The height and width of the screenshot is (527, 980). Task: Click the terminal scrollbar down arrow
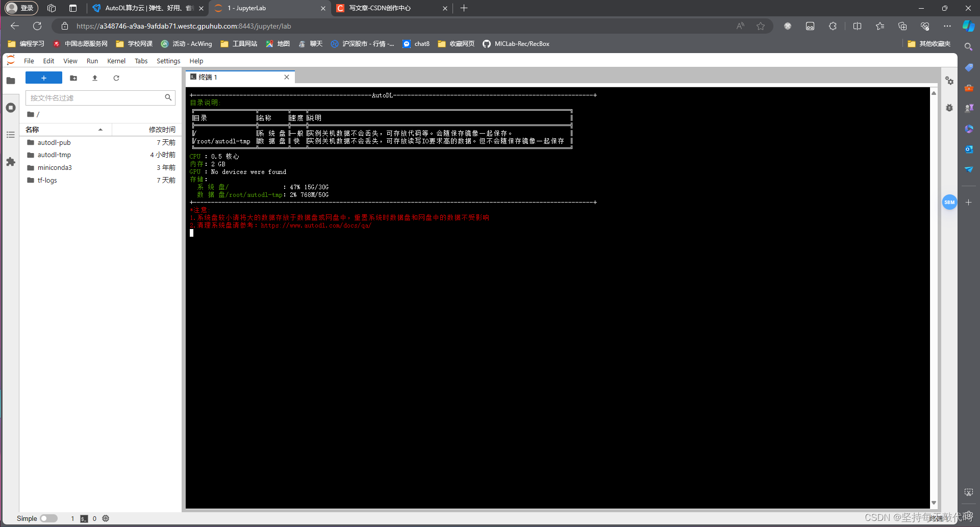[x=934, y=503]
